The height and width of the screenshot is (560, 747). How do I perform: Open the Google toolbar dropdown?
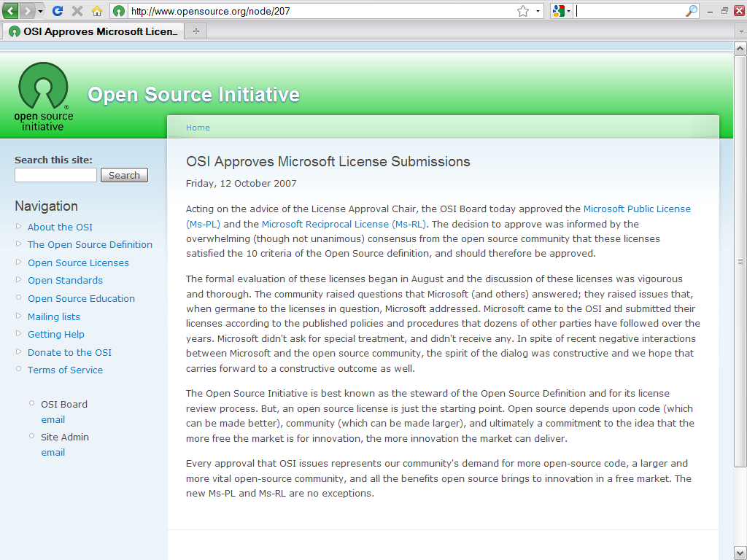pos(568,11)
